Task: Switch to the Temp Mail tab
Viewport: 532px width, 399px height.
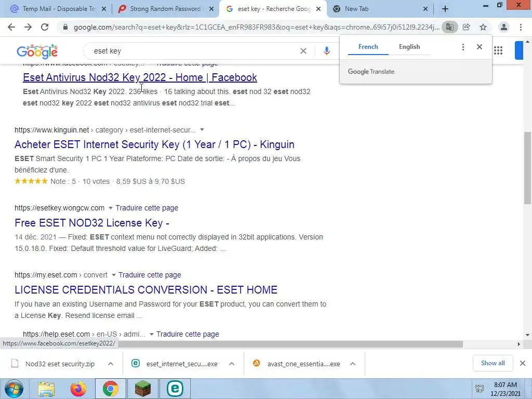Action: 58,9
